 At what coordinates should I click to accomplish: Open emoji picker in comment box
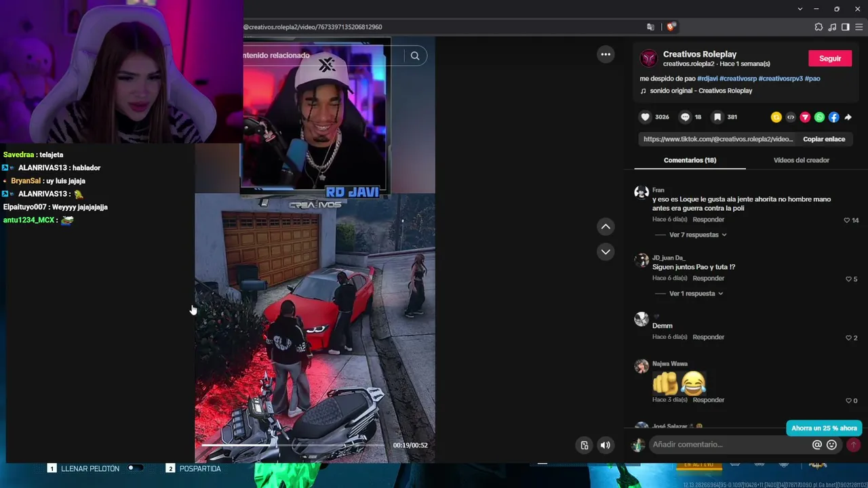(x=832, y=445)
